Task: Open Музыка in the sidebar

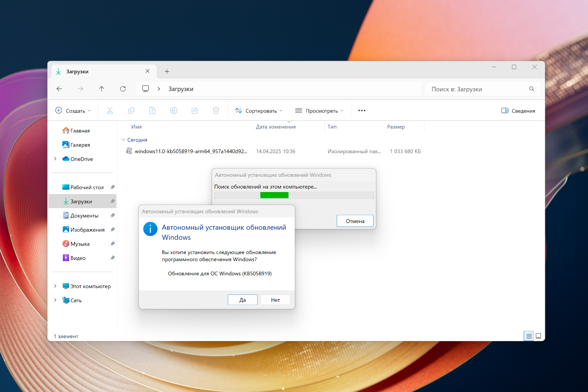Action: click(76, 244)
